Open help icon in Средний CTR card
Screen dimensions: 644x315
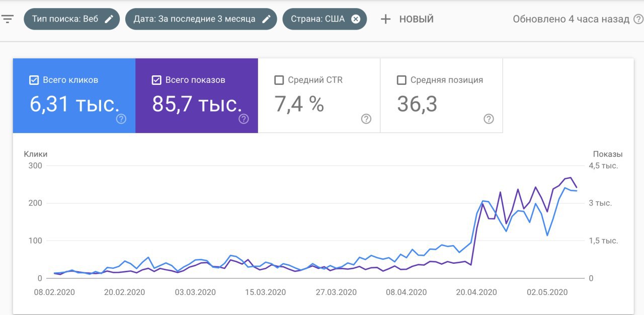366,119
